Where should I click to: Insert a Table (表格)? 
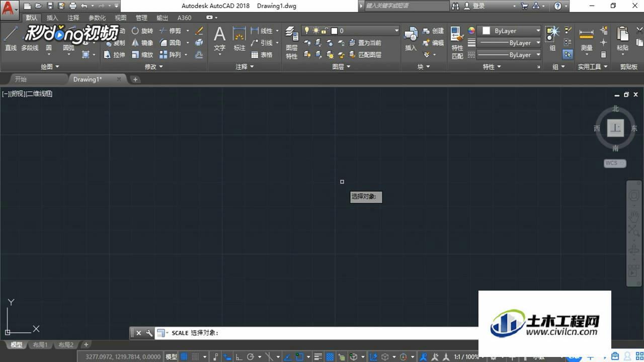[262, 55]
